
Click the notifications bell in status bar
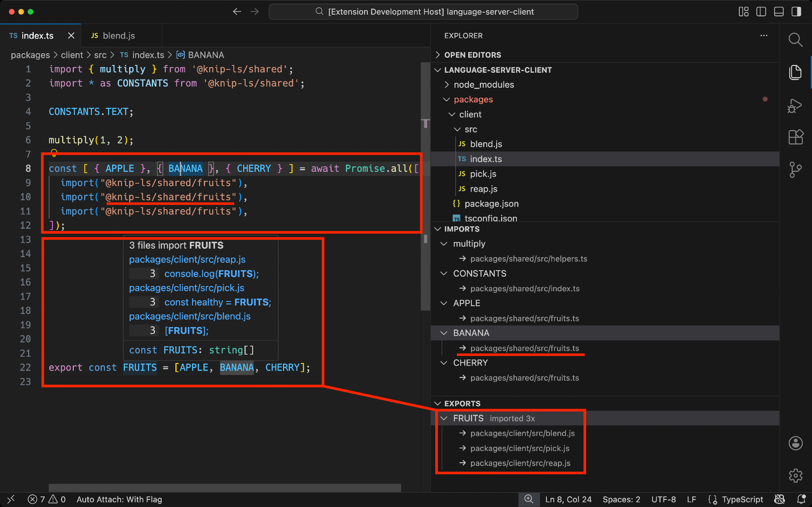point(801,499)
